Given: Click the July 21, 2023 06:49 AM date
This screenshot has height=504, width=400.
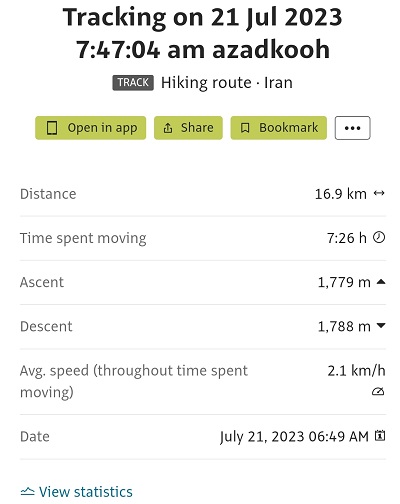Looking at the screenshot, I should [294, 436].
